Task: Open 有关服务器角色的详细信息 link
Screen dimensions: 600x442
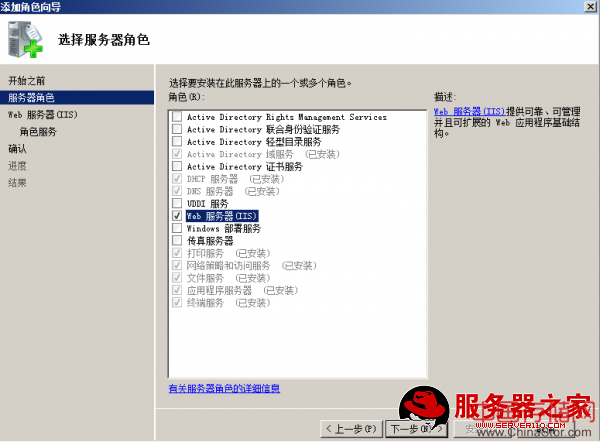Action: [224, 388]
